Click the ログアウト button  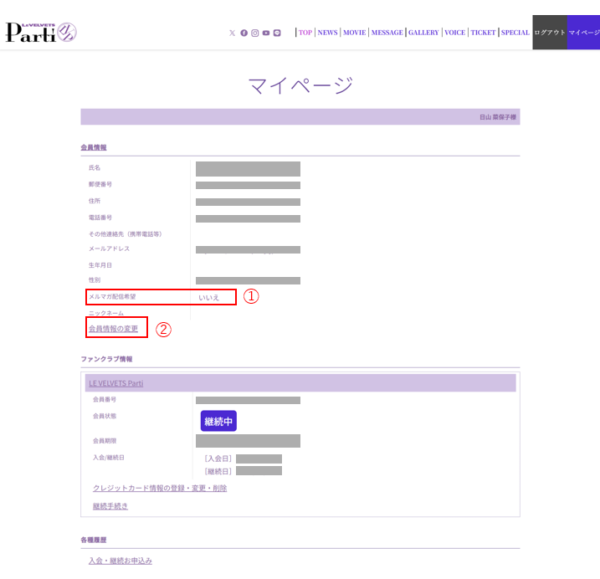pyautogui.click(x=549, y=33)
